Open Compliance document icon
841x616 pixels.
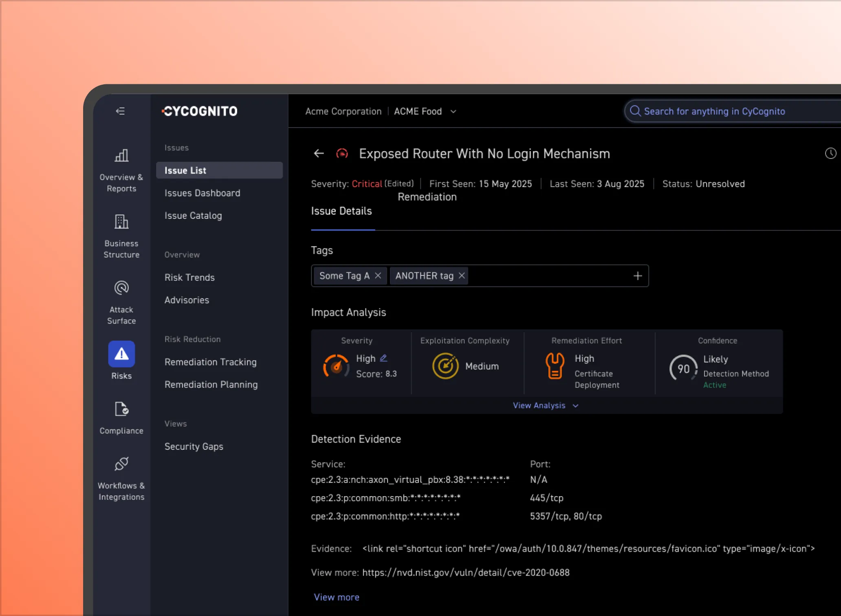pyautogui.click(x=121, y=409)
